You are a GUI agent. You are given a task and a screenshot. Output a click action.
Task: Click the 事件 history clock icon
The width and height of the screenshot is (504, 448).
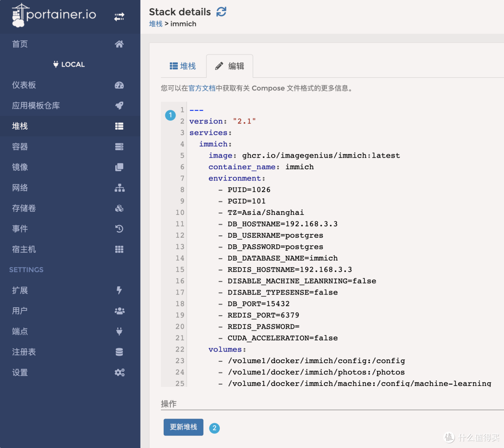119,229
